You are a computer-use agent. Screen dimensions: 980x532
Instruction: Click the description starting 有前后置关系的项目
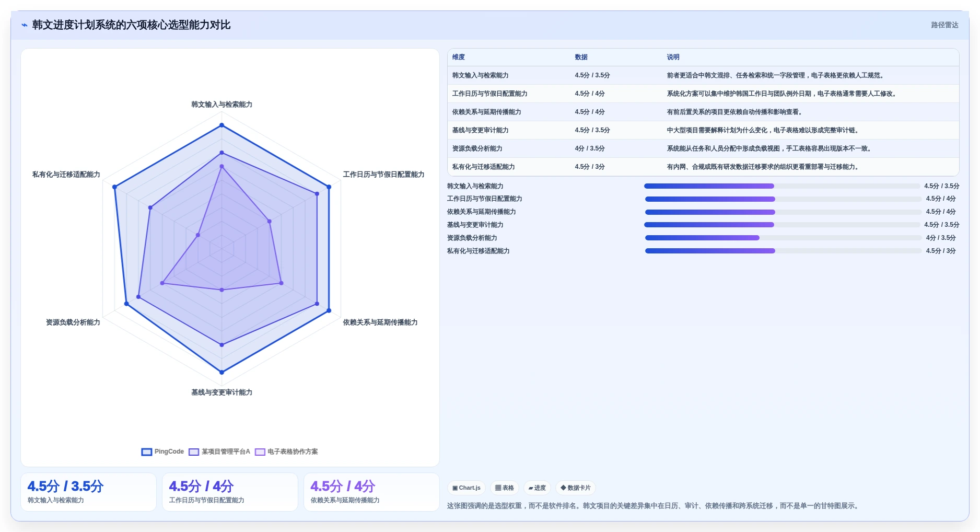[x=735, y=112]
